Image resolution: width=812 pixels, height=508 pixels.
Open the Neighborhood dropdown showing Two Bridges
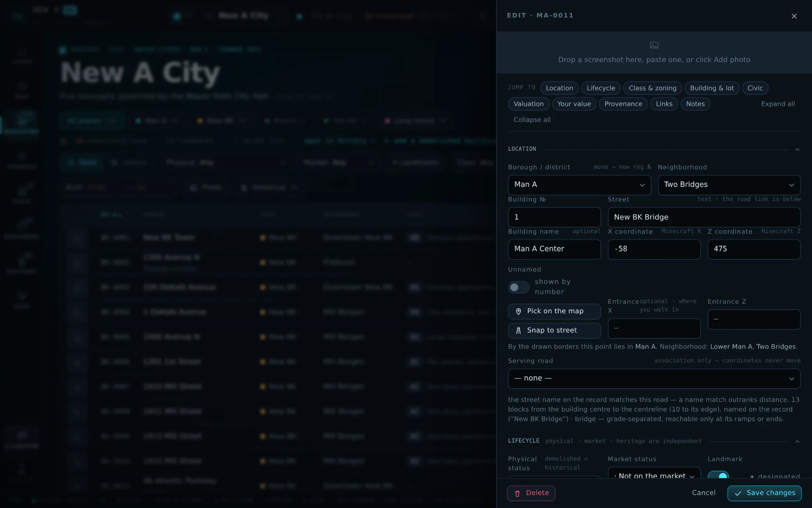click(729, 185)
